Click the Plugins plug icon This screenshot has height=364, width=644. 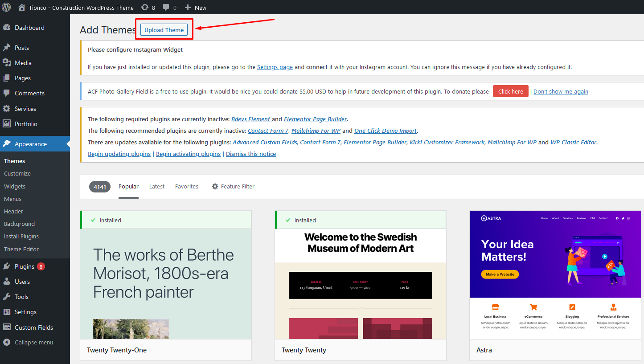tap(7, 266)
